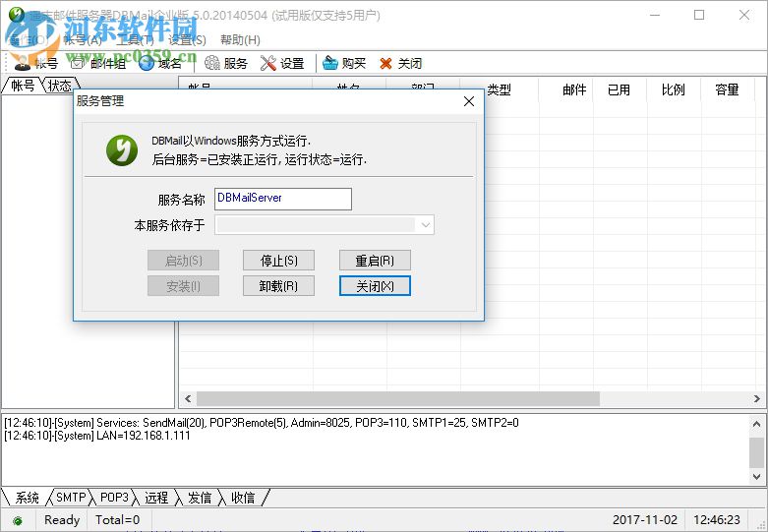Select the 系统 log tab
768x532 pixels.
pos(27,498)
